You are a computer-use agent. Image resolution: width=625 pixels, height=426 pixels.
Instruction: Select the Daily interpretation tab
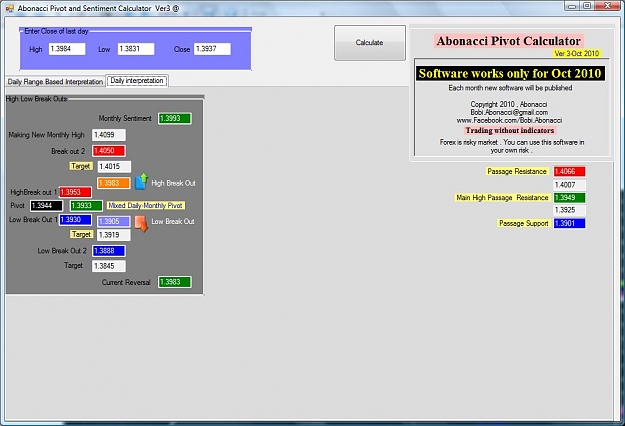pos(137,80)
